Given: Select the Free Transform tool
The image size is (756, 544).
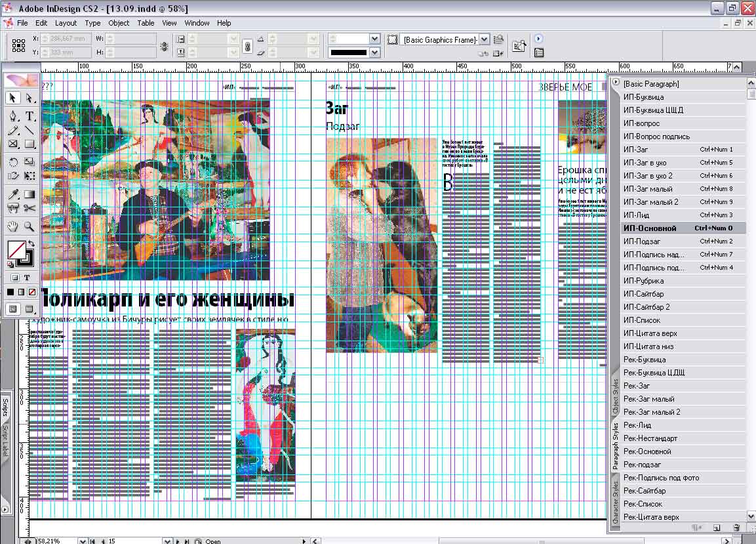Looking at the screenshot, I should click(30, 176).
